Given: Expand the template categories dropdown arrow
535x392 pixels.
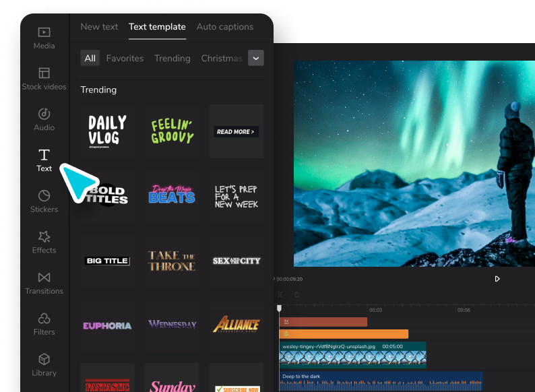Looking at the screenshot, I should coord(256,58).
